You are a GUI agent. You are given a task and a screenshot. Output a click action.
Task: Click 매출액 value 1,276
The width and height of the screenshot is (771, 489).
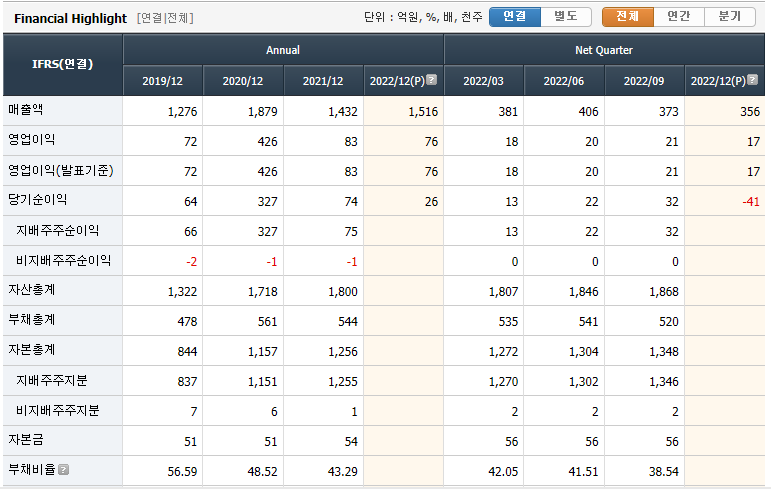point(182,112)
